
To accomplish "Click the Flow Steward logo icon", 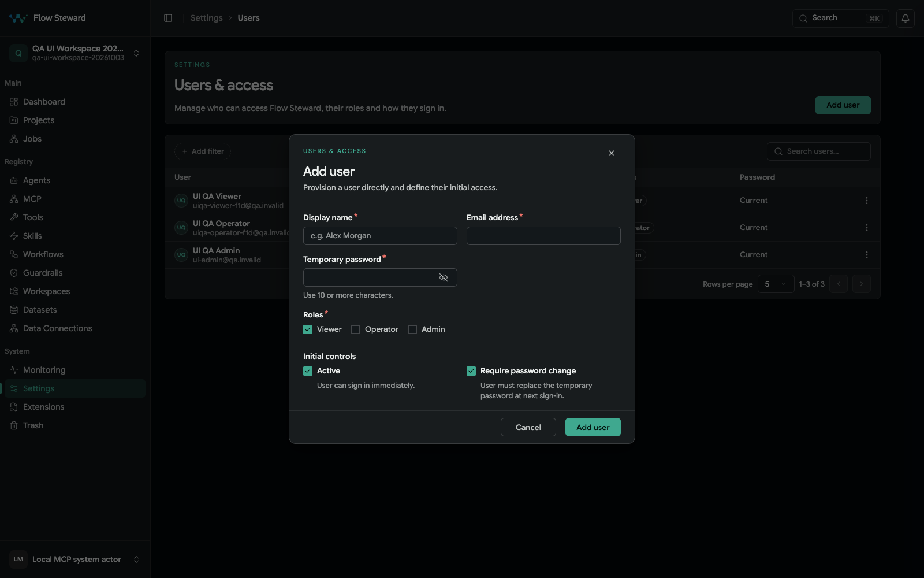I will [x=18, y=18].
